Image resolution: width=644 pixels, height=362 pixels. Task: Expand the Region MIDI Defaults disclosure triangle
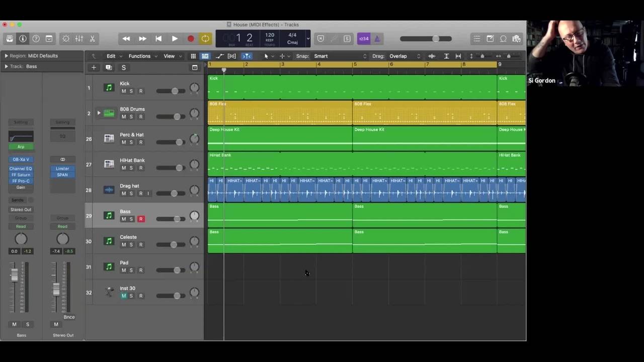6,56
